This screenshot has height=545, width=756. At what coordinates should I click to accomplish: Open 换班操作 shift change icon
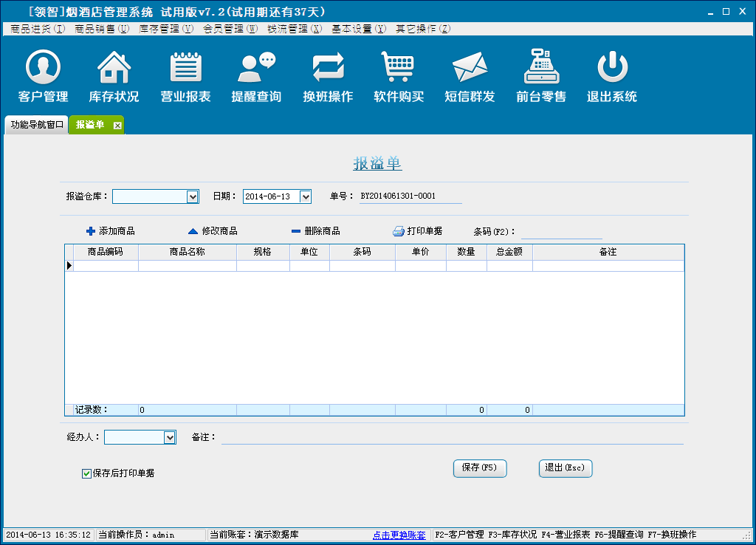point(328,68)
